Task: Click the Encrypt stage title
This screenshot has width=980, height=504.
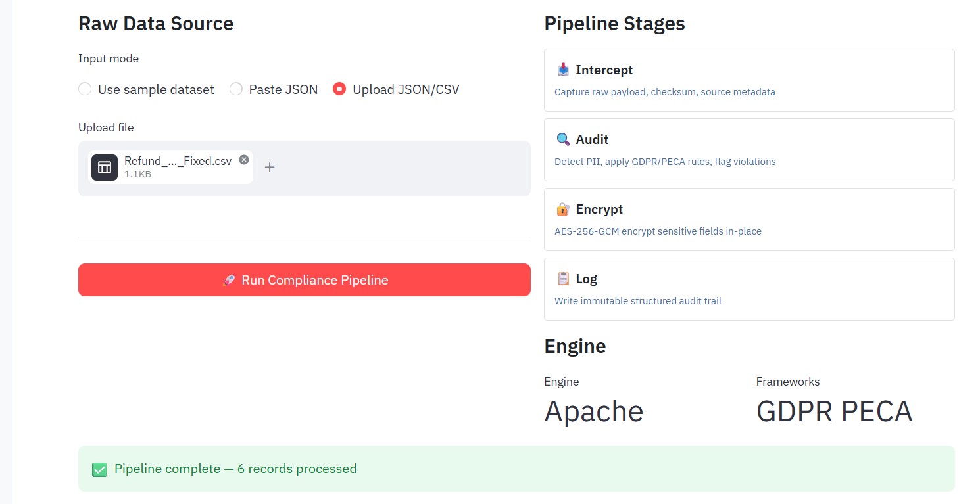Action: tap(599, 209)
